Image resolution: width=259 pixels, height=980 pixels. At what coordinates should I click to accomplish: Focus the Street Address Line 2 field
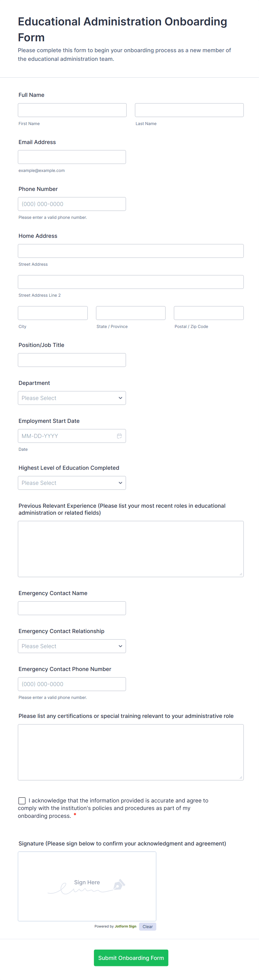131,282
